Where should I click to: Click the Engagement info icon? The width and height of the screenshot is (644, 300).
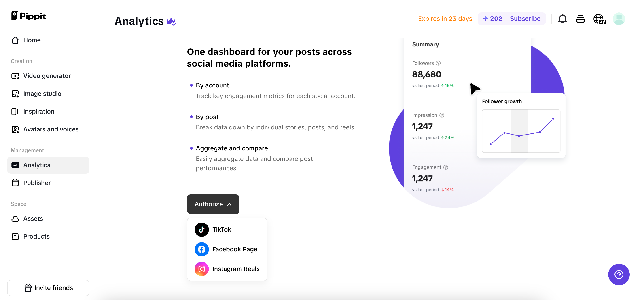coord(445,167)
